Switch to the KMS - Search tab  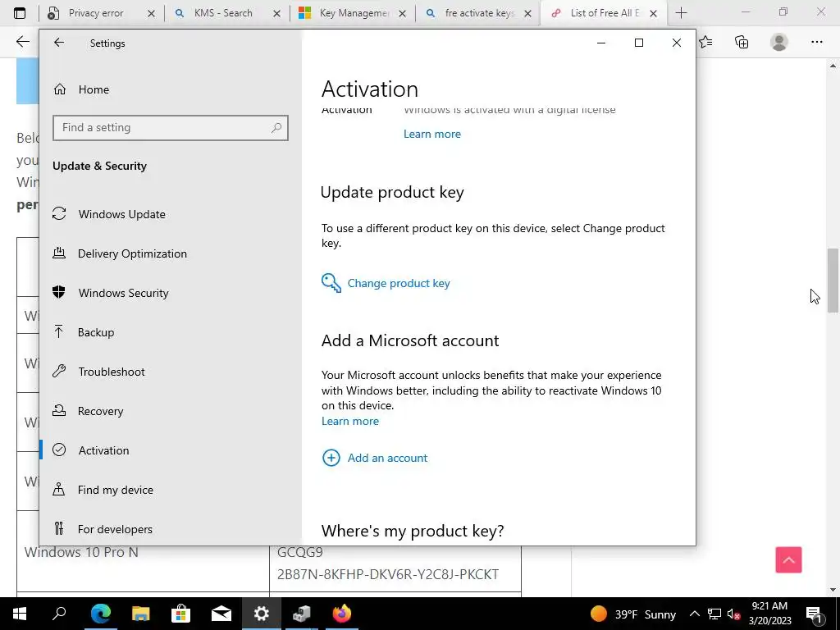click(223, 13)
